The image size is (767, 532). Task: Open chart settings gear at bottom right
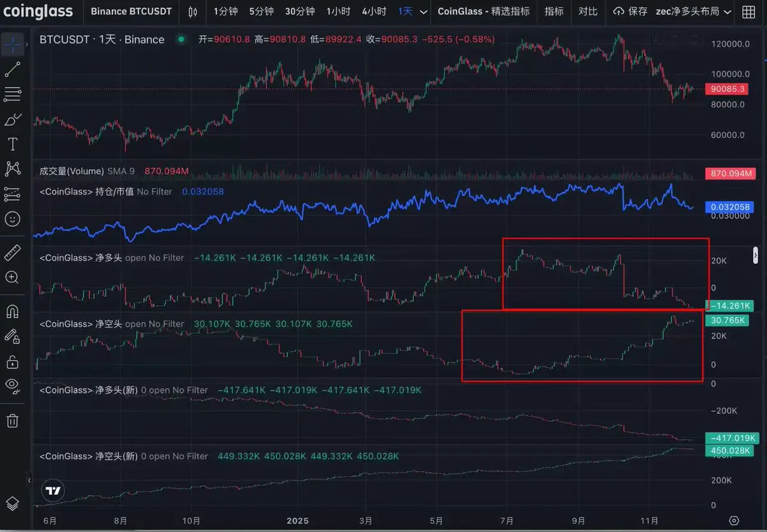[x=734, y=520]
